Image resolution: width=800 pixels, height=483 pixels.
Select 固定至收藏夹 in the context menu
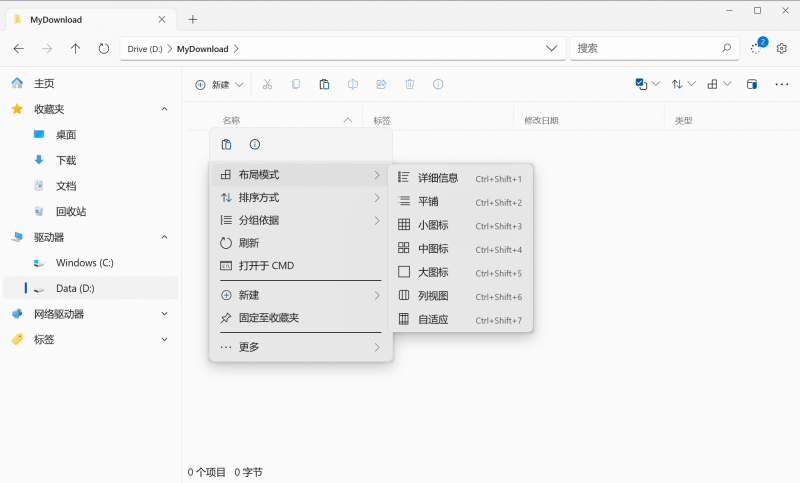(301, 318)
